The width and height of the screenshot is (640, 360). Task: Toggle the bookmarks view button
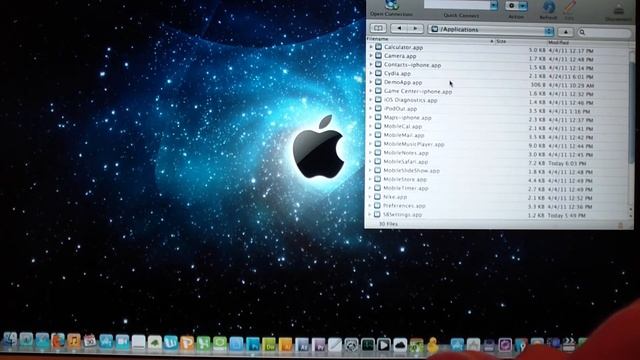pyautogui.click(x=378, y=29)
